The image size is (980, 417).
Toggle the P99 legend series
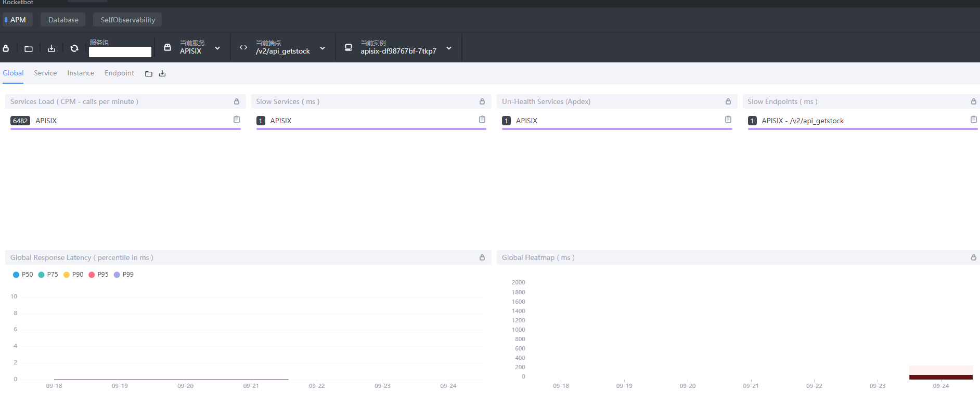click(x=124, y=275)
